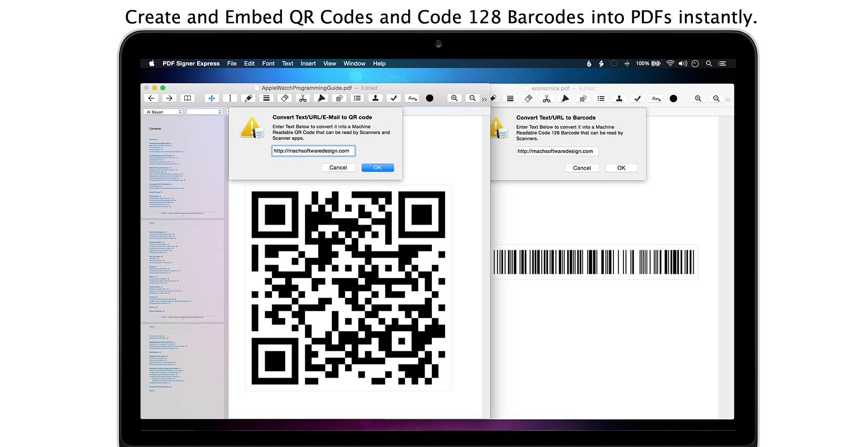Open the Insert menu
The height and width of the screenshot is (447, 868).
(x=308, y=64)
